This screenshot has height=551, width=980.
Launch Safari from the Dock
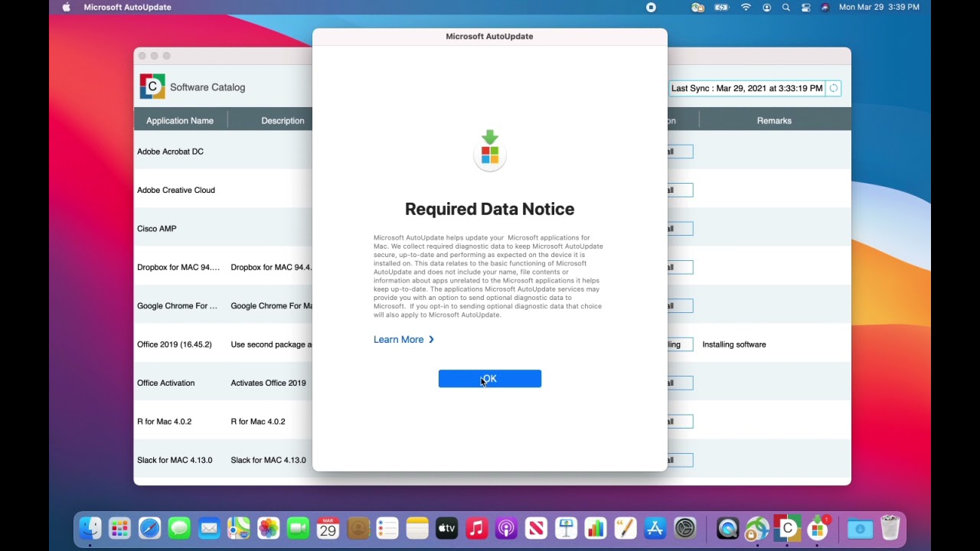149,528
